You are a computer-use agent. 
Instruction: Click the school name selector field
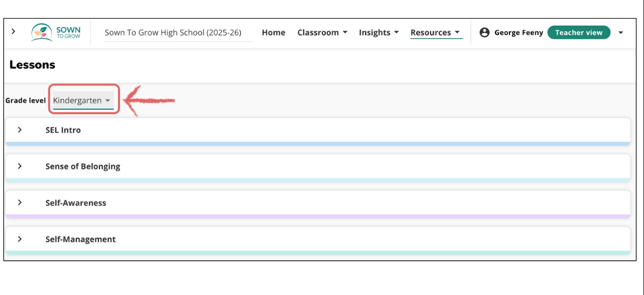pyautogui.click(x=173, y=32)
